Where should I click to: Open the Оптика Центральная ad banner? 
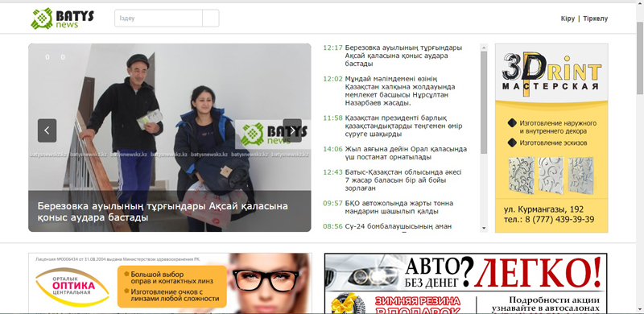(170, 283)
